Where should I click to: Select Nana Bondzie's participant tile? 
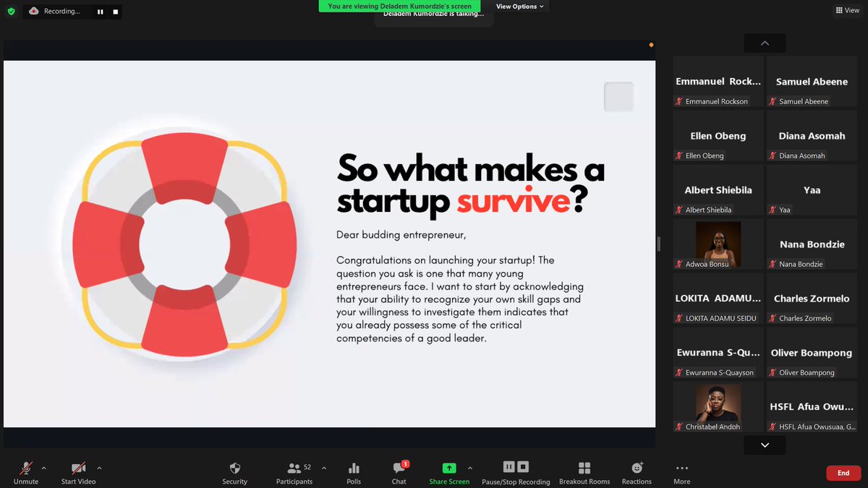812,244
